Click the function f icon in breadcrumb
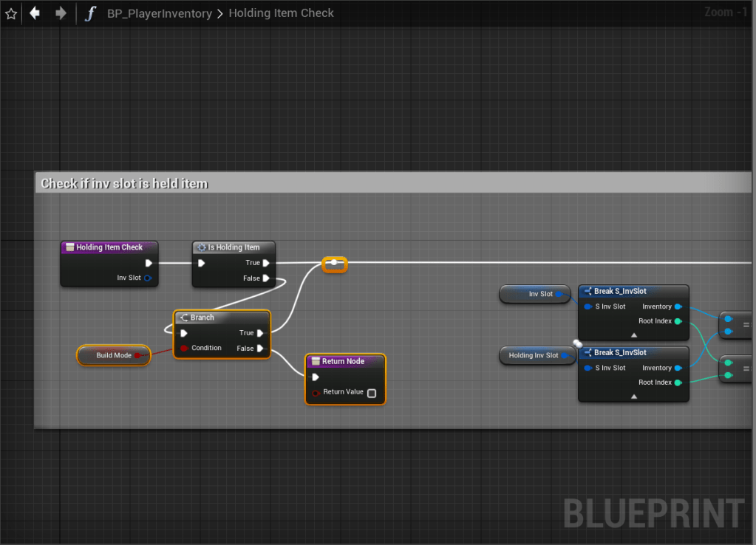756x545 pixels. point(90,13)
